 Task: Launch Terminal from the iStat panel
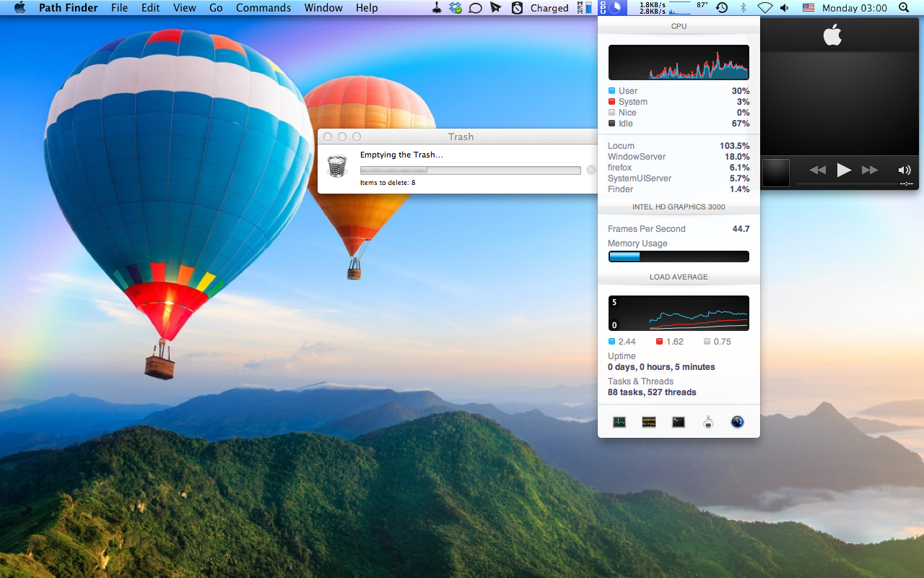679,422
